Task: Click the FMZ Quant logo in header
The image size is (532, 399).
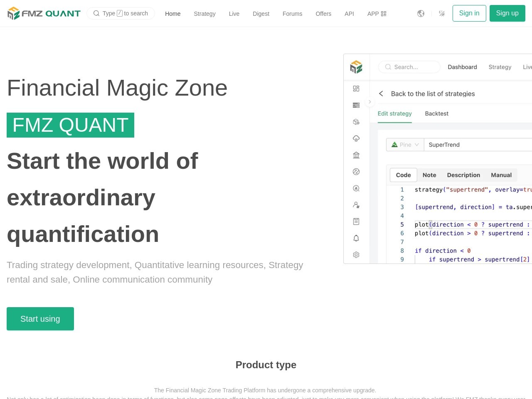Action: point(44,13)
